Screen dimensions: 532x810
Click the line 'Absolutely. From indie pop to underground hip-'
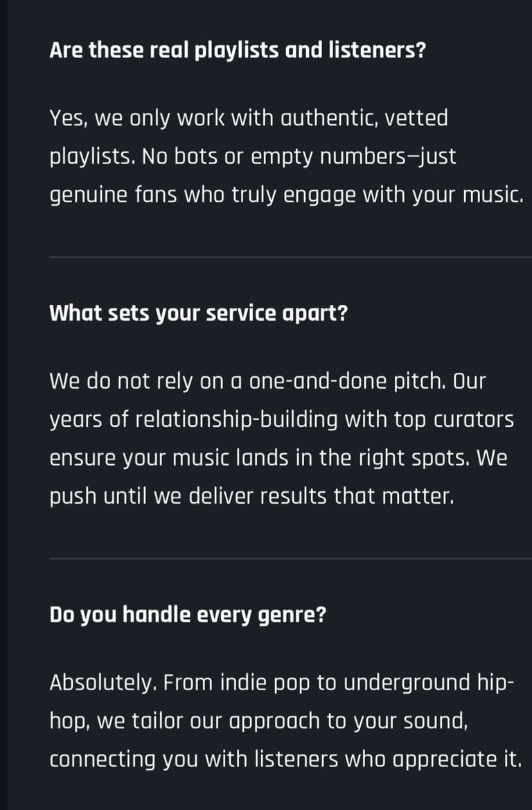282,683
